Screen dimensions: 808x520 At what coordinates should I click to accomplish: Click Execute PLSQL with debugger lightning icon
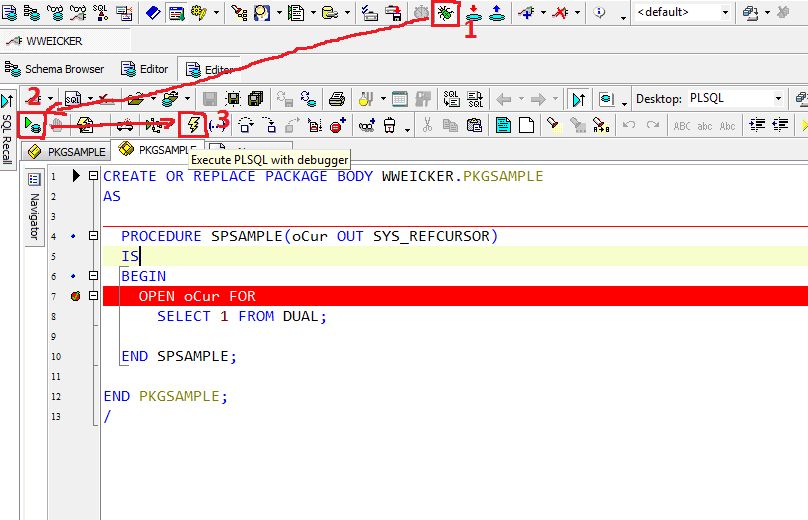point(193,125)
